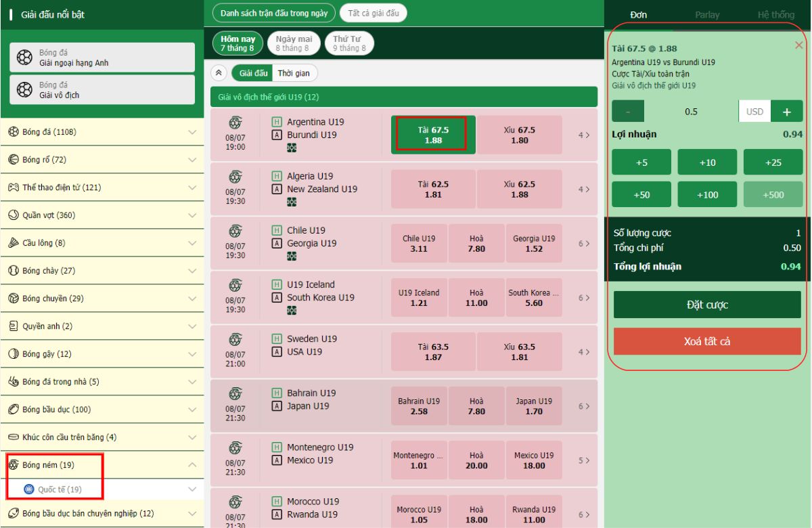
Task: Click the gamepad icon for Thể thao điện tử
Action: (x=14, y=188)
